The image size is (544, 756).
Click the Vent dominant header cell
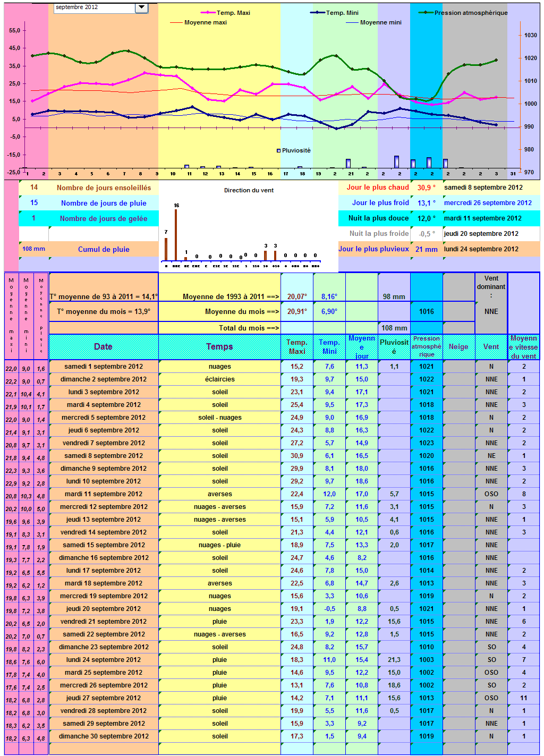(491, 286)
